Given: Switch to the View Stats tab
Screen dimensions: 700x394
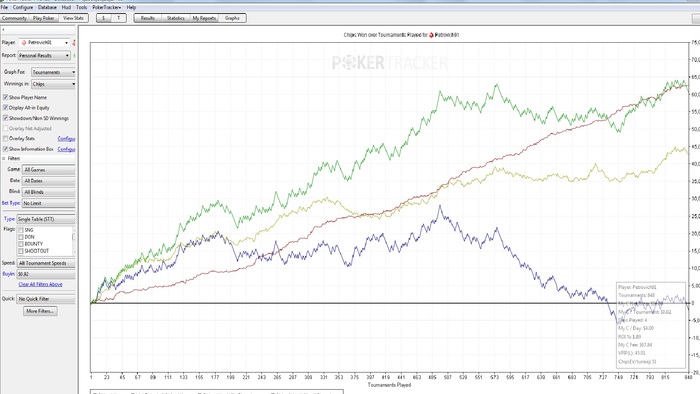Looking at the screenshot, I should 73,18.
